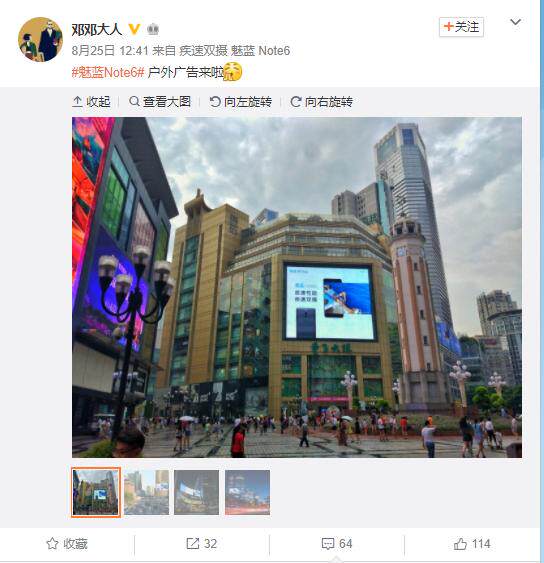Repost via the share icon with 32
The image size is (544, 563).
click(201, 544)
